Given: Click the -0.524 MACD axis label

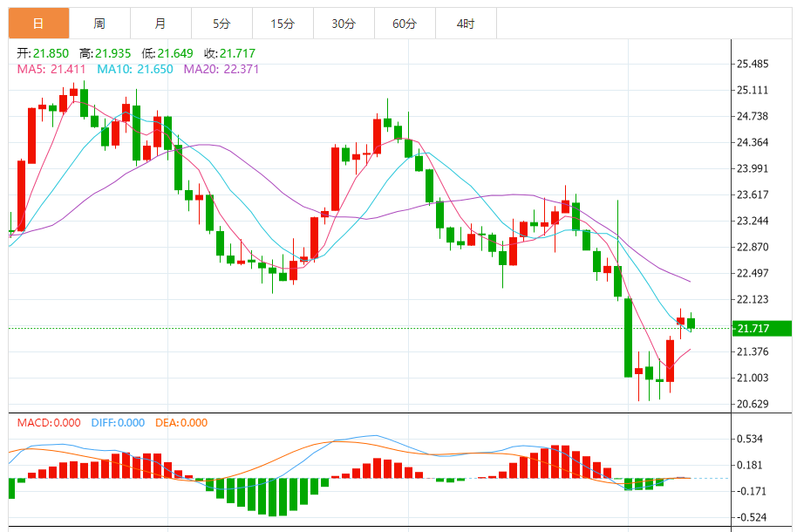Looking at the screenshot, I should (x=752, y=518).
